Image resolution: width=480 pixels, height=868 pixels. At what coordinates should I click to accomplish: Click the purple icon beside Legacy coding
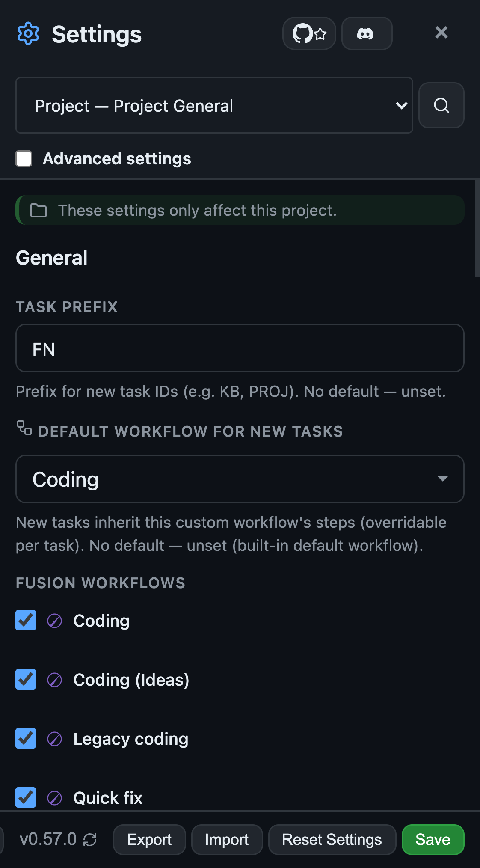click(54, 739)
